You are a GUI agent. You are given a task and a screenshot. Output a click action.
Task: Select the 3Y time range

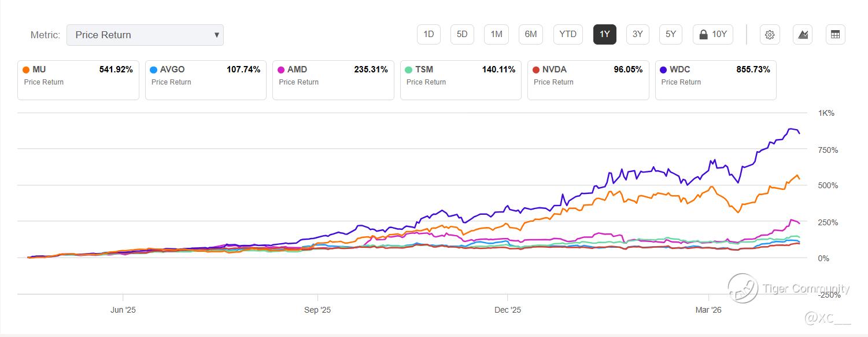637,35
